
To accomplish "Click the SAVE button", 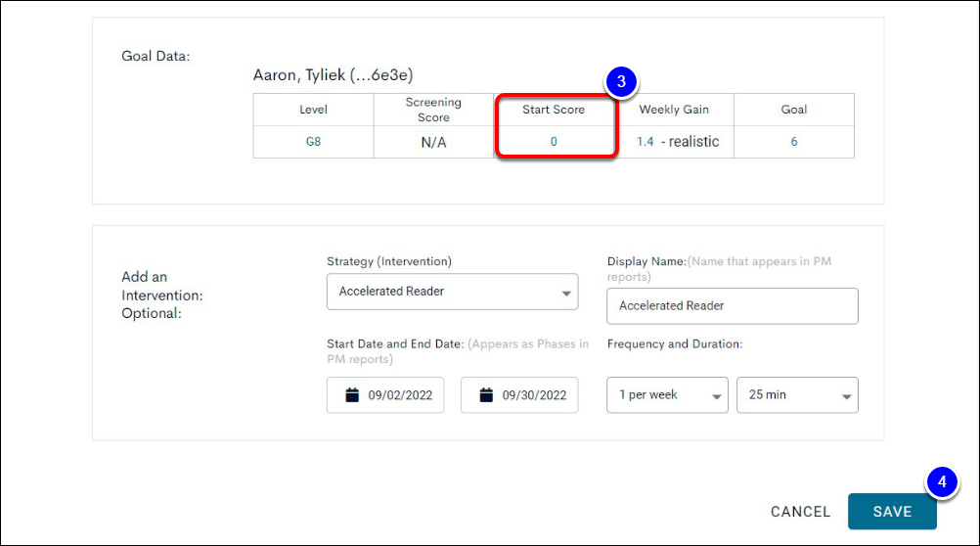I will (x=892, y=512).
